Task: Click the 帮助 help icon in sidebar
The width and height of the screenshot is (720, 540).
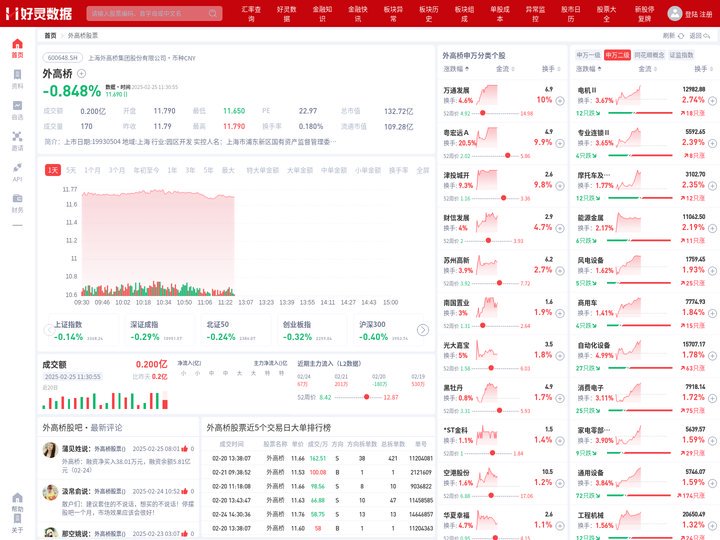Action: pos(17,498)
